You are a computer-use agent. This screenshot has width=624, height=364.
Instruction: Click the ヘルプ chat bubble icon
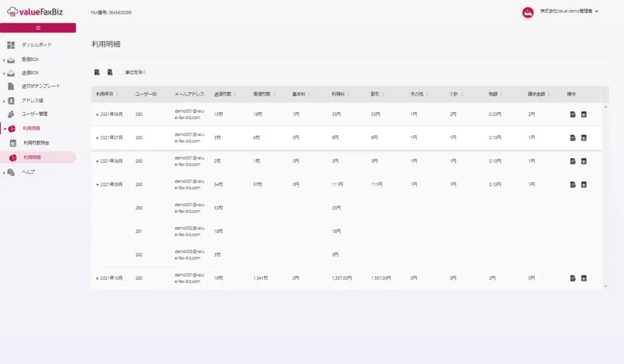(x=11, y=173)
